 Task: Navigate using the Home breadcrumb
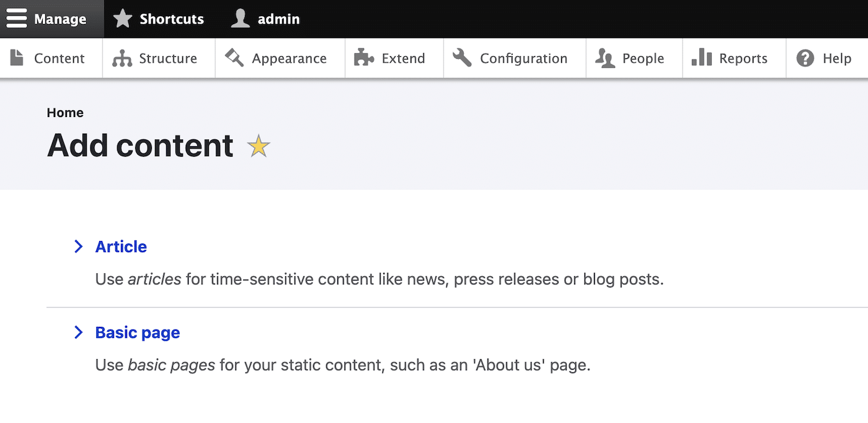click(x=64, y=112)
